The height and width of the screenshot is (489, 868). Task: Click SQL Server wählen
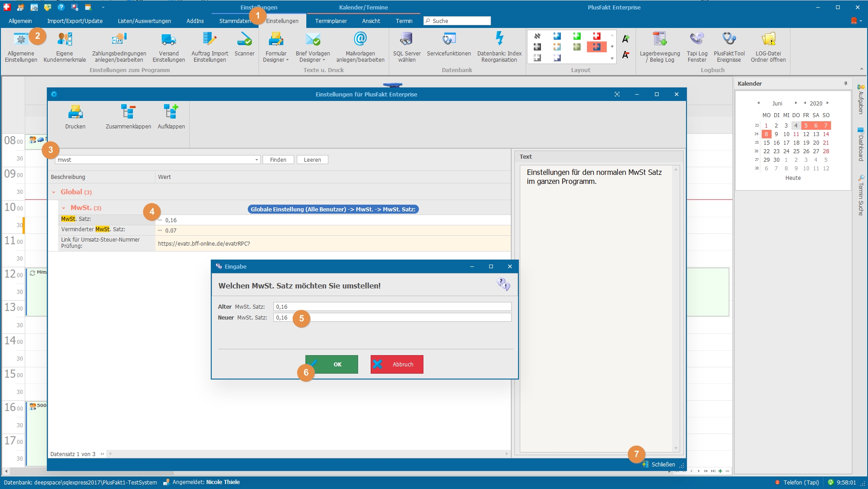[x=407, y=47]
